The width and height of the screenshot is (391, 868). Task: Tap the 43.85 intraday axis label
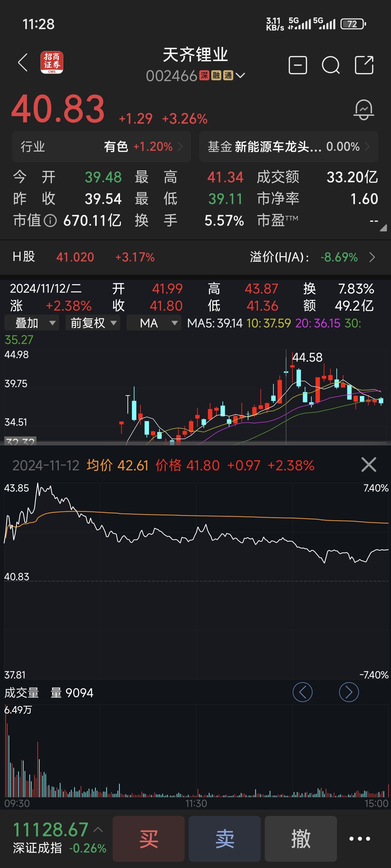(x=17, y=488)
